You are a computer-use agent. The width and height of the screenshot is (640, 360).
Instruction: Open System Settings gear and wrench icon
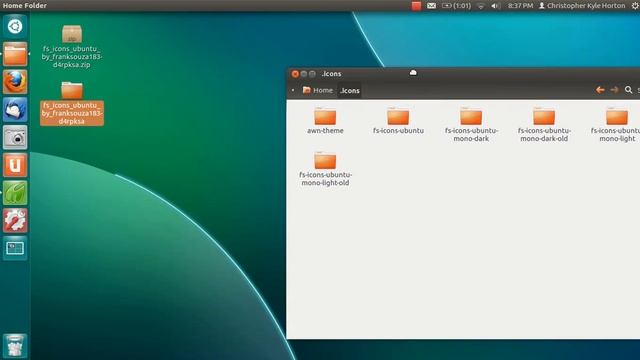[15, 221]
